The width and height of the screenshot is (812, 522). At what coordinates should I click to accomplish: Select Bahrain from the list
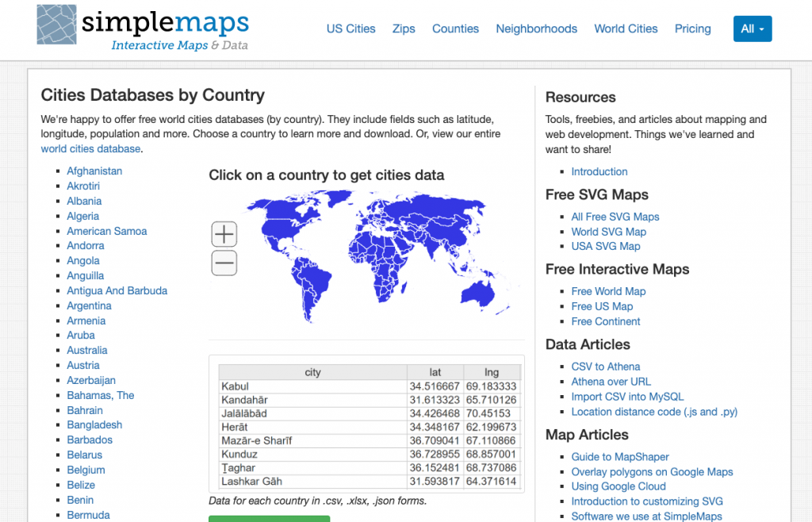pos(85,410)
